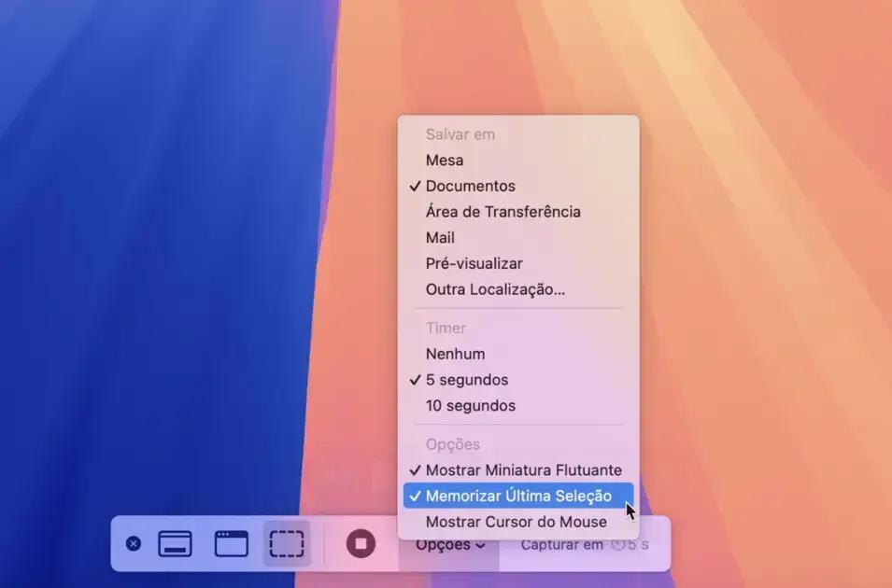Select Documentos save location
Image resolution: width=892 pixels, height=588 pixels.
[518, 186]
